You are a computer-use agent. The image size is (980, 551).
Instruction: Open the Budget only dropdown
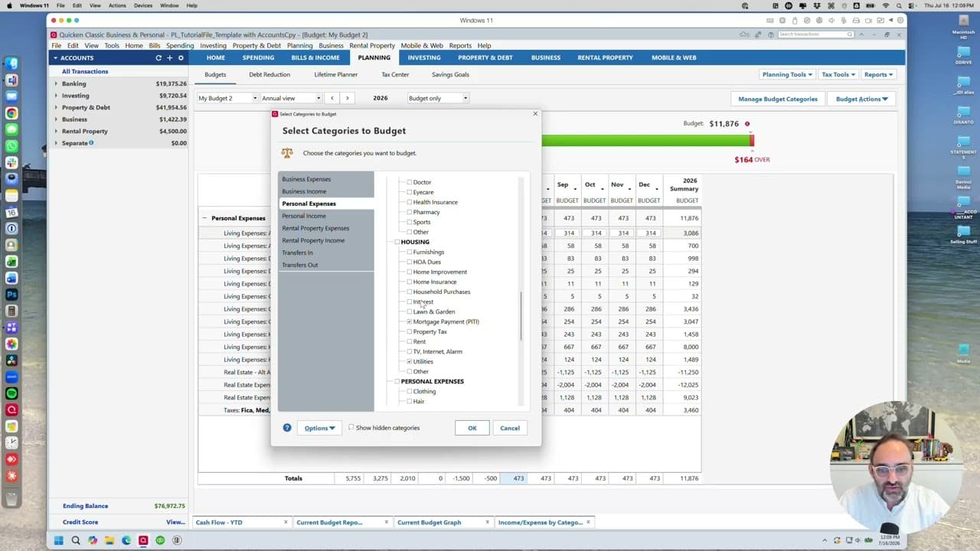coord(437,98)
